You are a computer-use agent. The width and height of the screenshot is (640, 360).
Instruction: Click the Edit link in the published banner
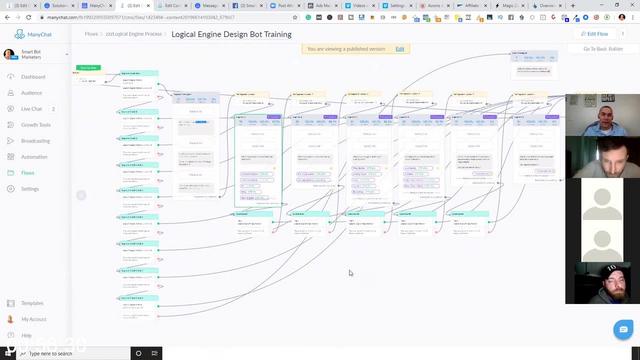click(400, 49)
